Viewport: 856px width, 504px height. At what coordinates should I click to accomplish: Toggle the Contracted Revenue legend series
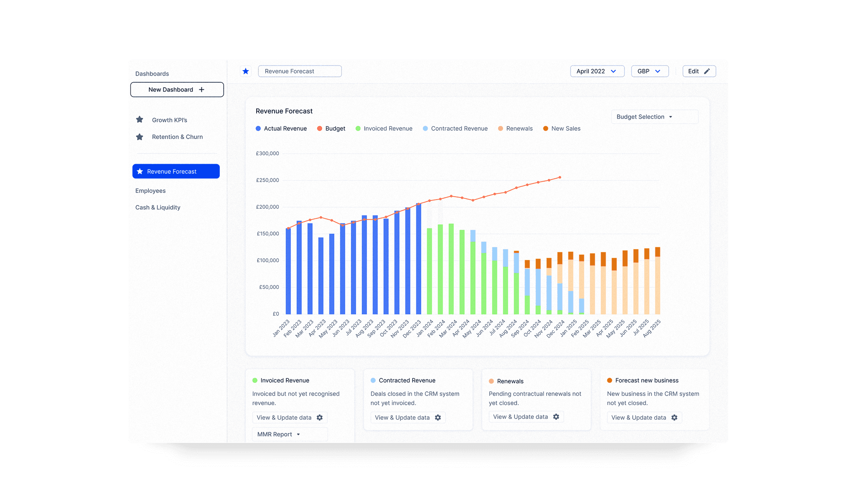455,129
